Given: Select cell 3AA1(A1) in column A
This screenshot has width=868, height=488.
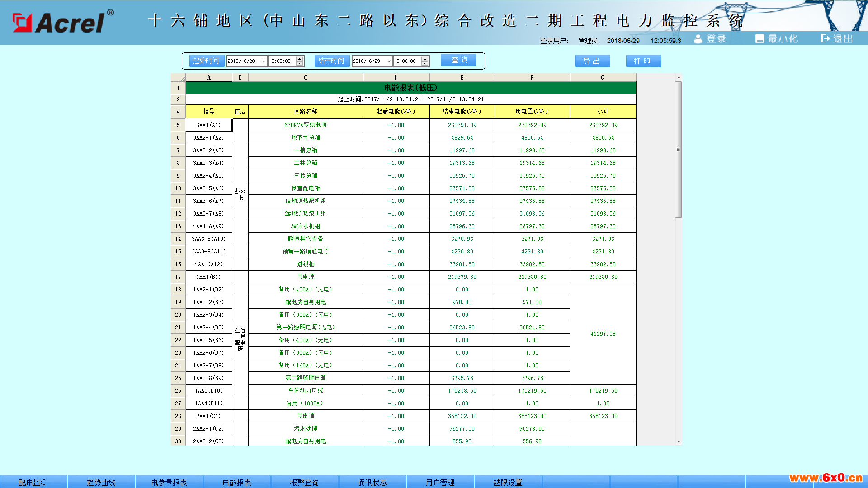Looking at the screenshot, I should tap(209, 125).
